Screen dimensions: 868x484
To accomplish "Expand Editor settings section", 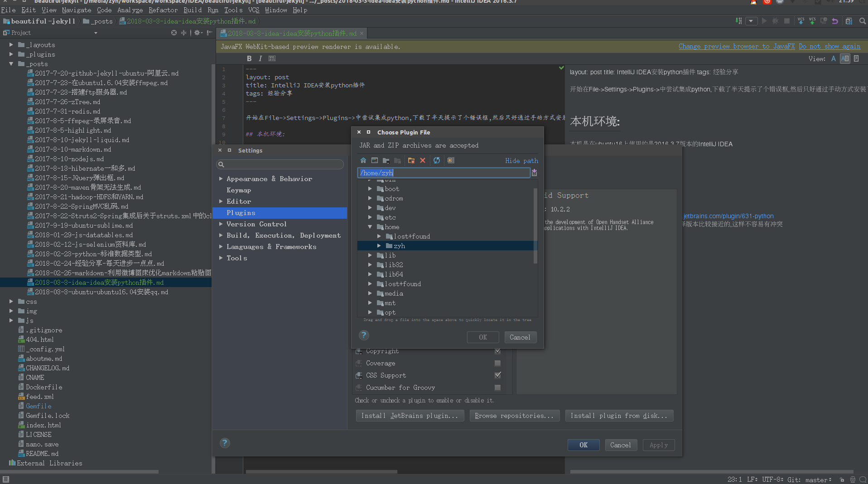I will (x=221, y=201).
